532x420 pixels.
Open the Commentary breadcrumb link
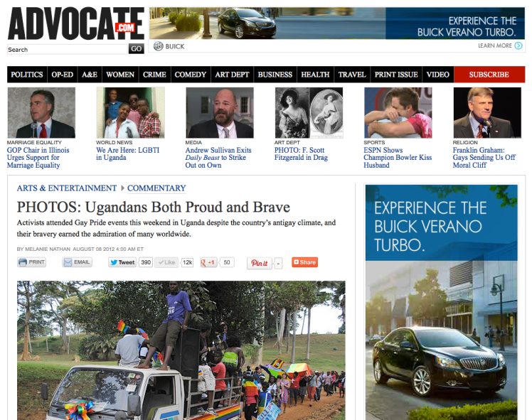point(156,188)
